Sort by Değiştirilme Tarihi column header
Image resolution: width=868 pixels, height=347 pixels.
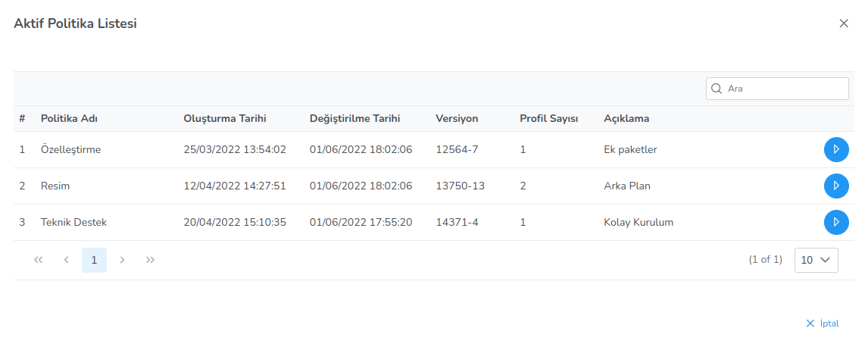pyautogui.click(x=354, y=119)
